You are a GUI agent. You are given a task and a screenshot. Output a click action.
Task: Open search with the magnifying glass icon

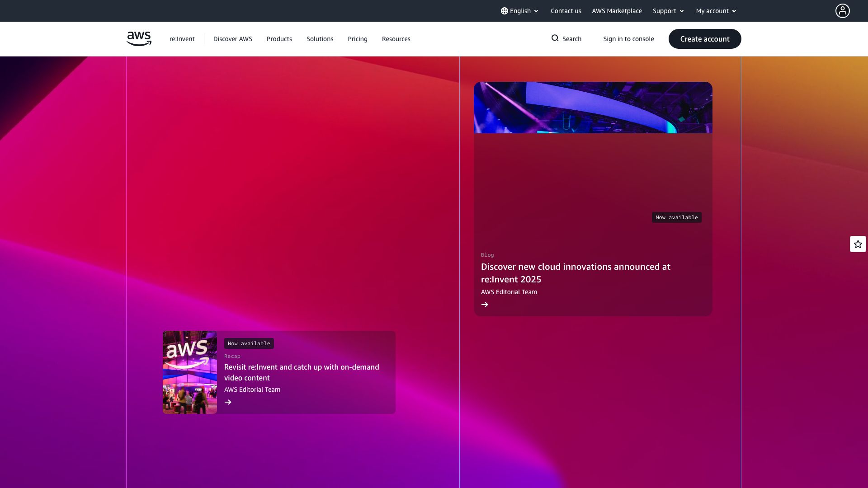pyautogui.click(x=555, y=39)
